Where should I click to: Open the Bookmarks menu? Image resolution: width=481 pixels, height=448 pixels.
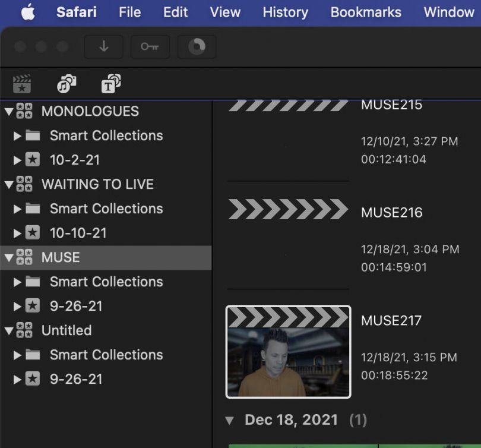point(366,12)
